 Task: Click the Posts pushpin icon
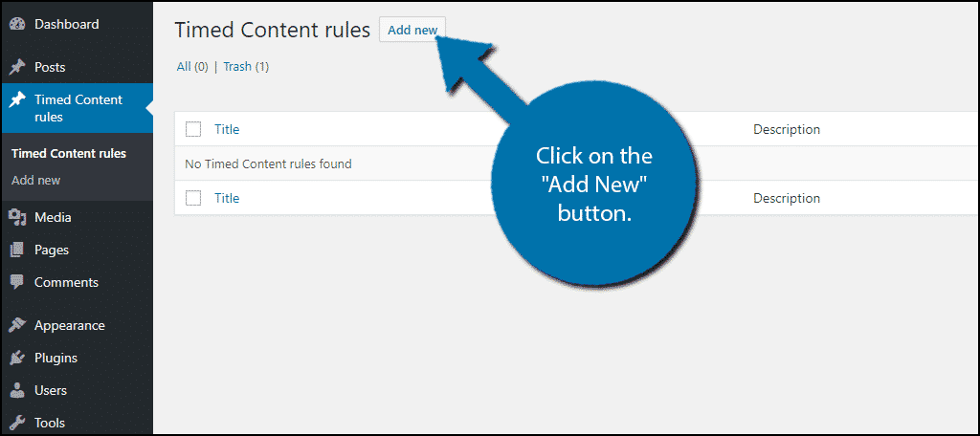(17, 67)
